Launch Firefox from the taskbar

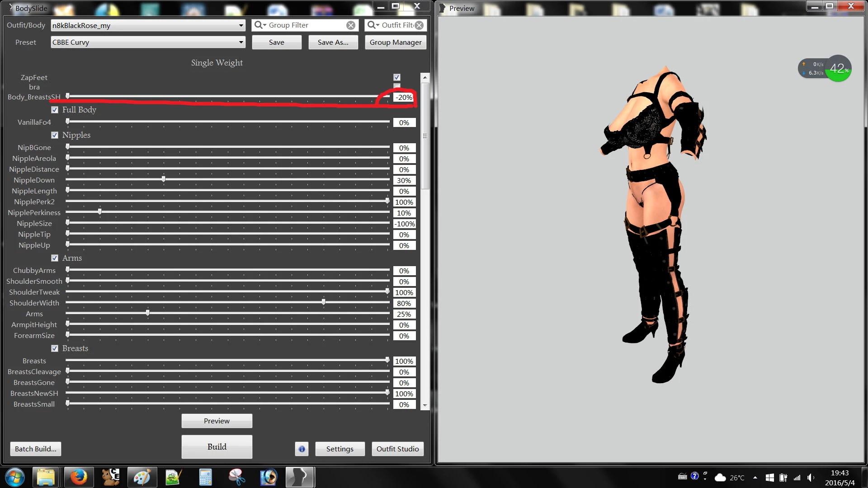79,477
